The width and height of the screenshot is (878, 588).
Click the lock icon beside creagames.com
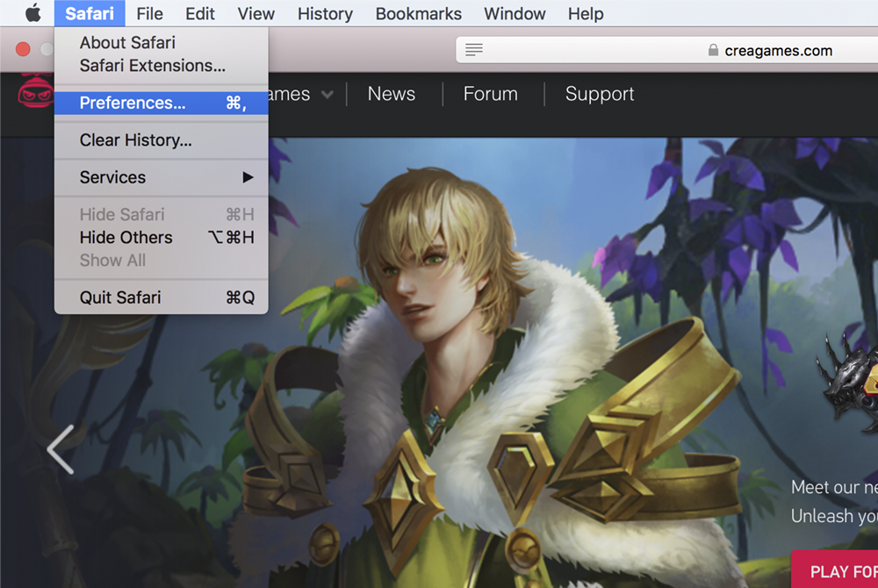(x=713, y=50)
